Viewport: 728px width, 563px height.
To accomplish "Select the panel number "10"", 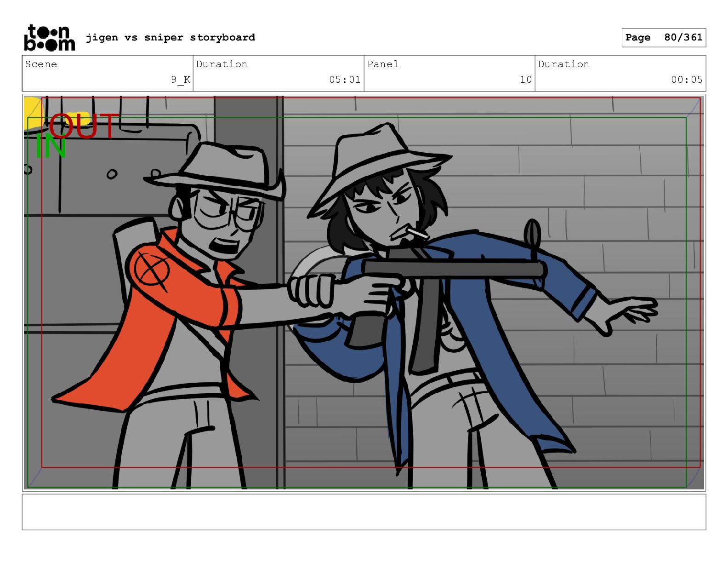I will [526, 80].
